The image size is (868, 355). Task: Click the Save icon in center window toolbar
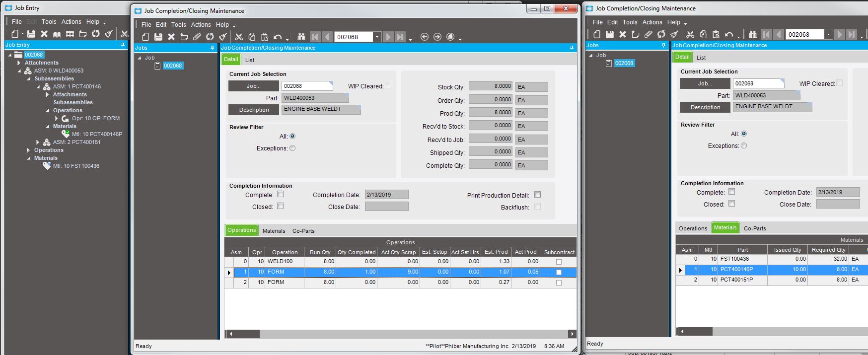[158, 37]
